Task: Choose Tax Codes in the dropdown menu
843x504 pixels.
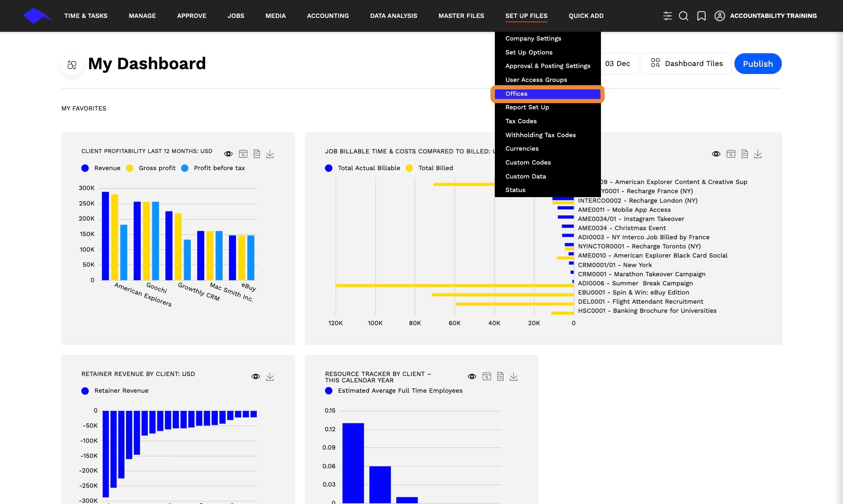Action: point(521,121)
